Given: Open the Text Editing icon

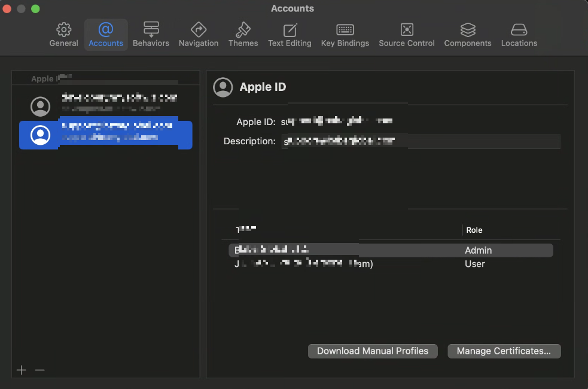Looking at the screenshot, I should click(x=290, y=30).
